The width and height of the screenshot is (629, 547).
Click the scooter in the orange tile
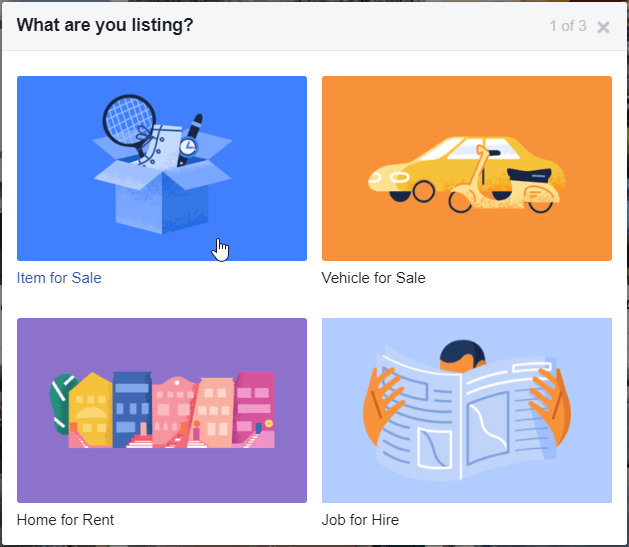503,182
